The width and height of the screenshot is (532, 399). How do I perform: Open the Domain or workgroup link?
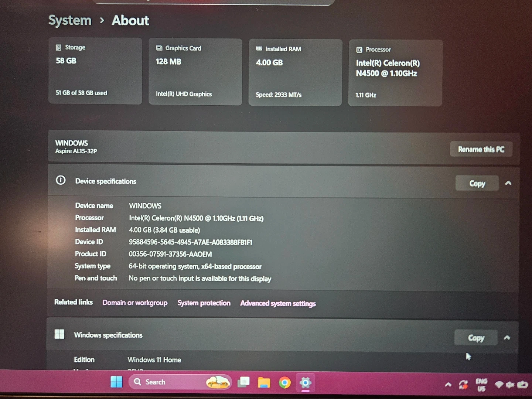coord(135,303)
